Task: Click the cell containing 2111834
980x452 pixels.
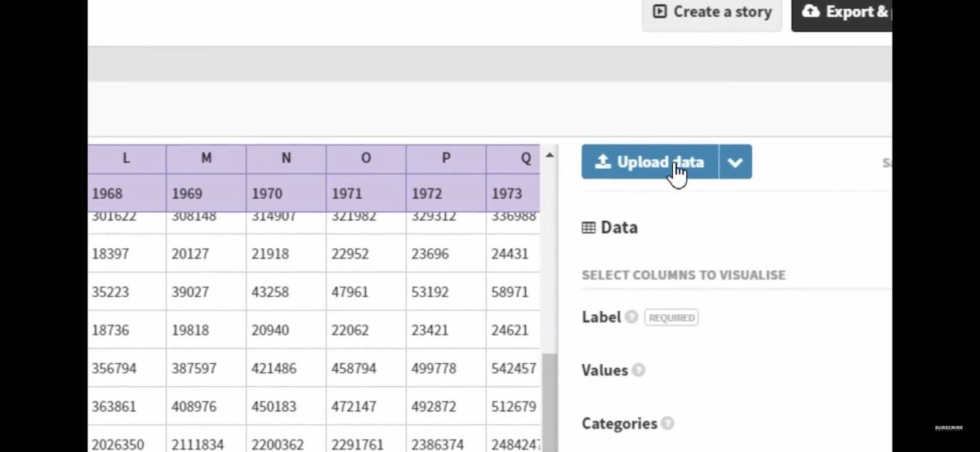Action: (x=207, y=439)
